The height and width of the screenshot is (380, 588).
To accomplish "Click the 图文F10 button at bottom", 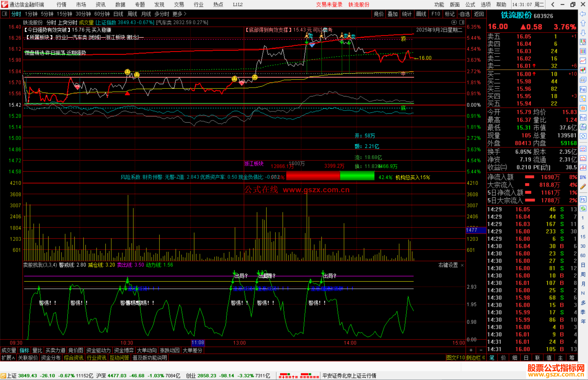I will tap(456, 358).
